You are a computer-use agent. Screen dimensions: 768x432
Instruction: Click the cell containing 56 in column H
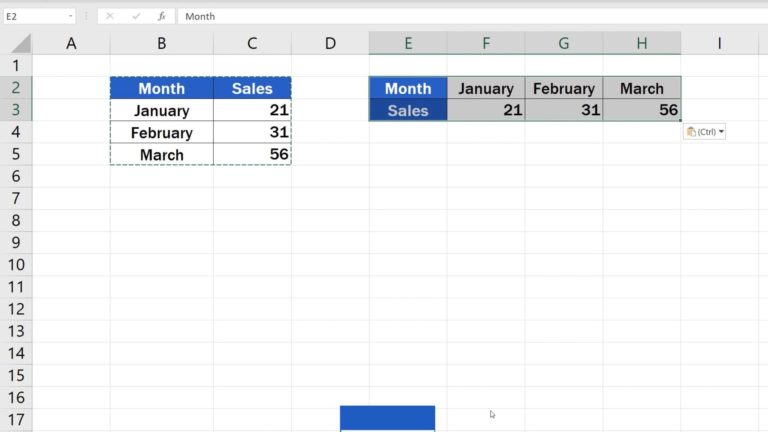642,110
